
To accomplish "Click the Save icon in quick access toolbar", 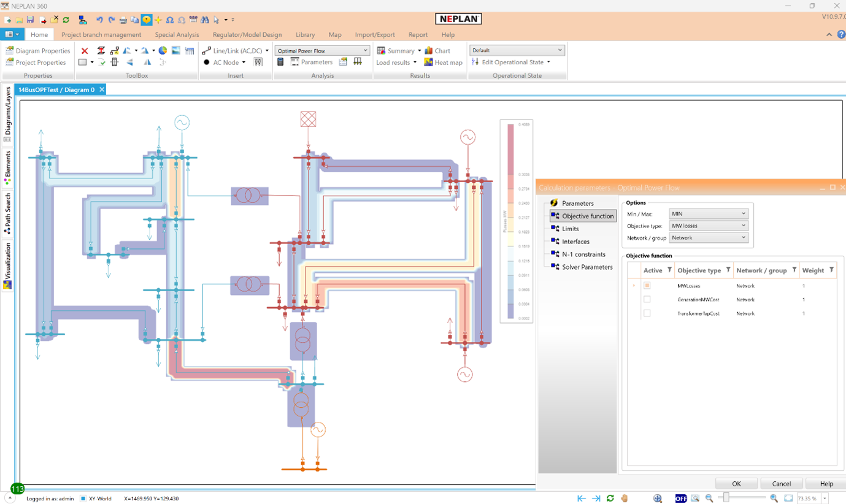I will tap(30, 20).
